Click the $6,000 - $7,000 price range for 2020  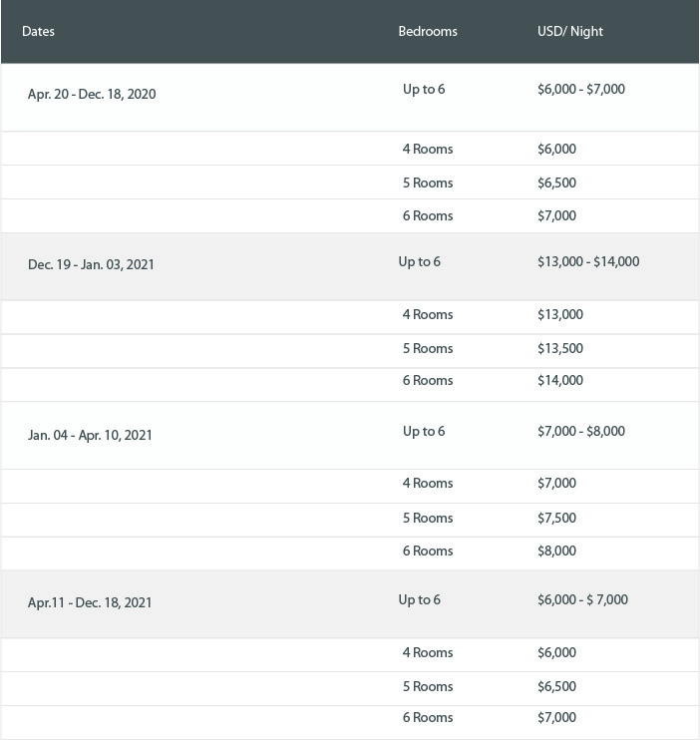(x=581, y=89)
